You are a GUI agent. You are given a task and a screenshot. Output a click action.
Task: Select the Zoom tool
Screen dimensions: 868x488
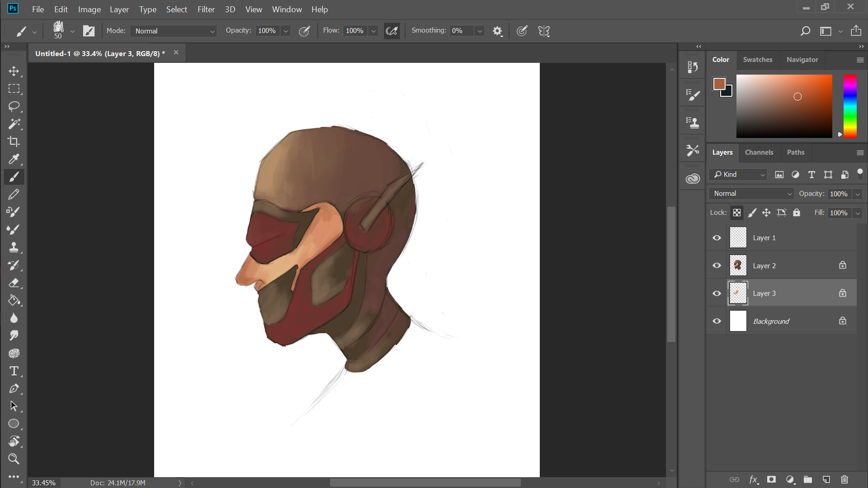14,459
